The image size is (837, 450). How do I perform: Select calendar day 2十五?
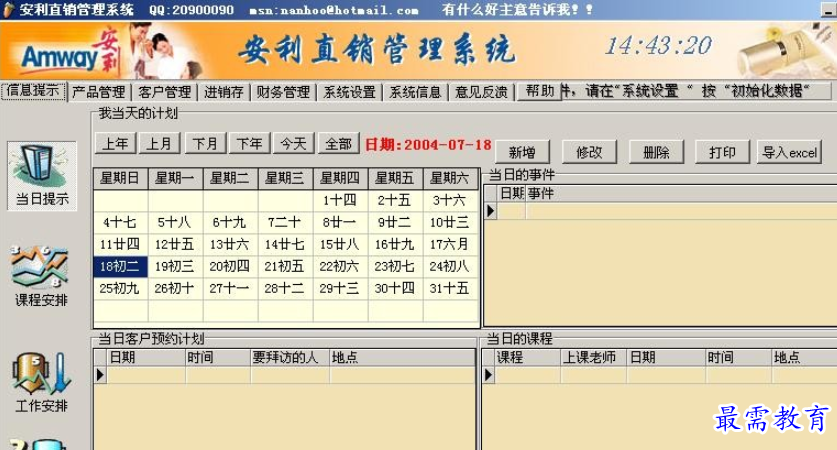(x=394, y=200)
